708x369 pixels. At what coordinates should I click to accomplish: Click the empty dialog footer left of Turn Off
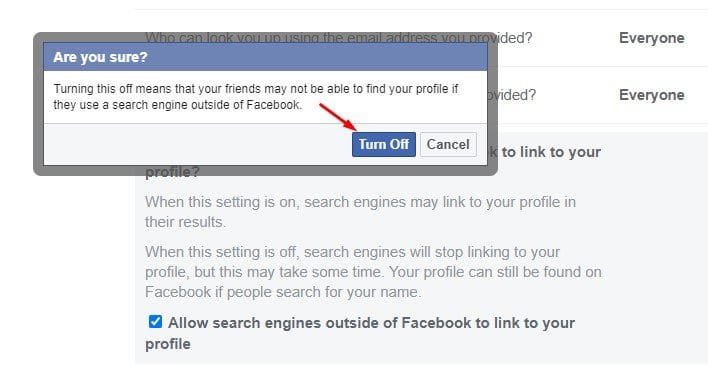coord(198,145)
